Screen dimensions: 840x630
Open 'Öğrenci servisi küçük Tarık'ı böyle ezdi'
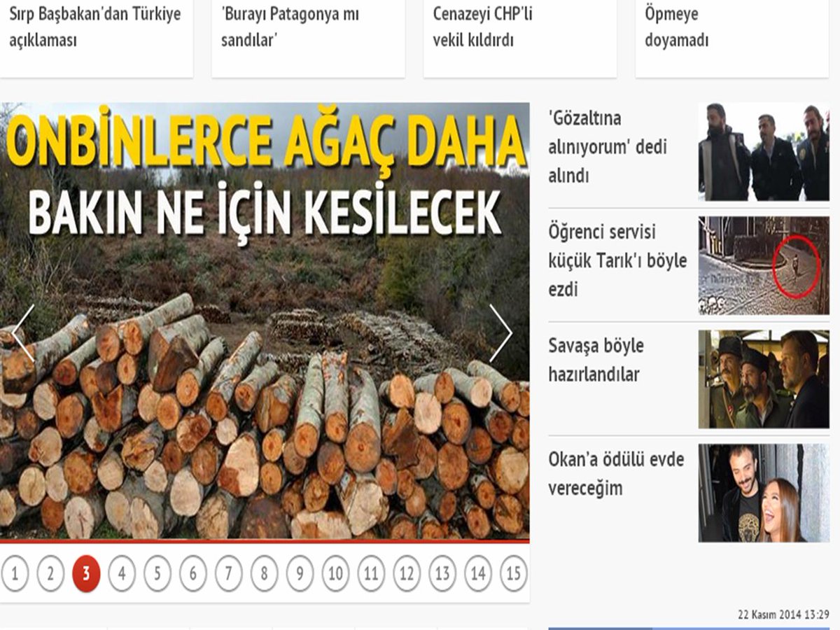click(x=618, y=260)
